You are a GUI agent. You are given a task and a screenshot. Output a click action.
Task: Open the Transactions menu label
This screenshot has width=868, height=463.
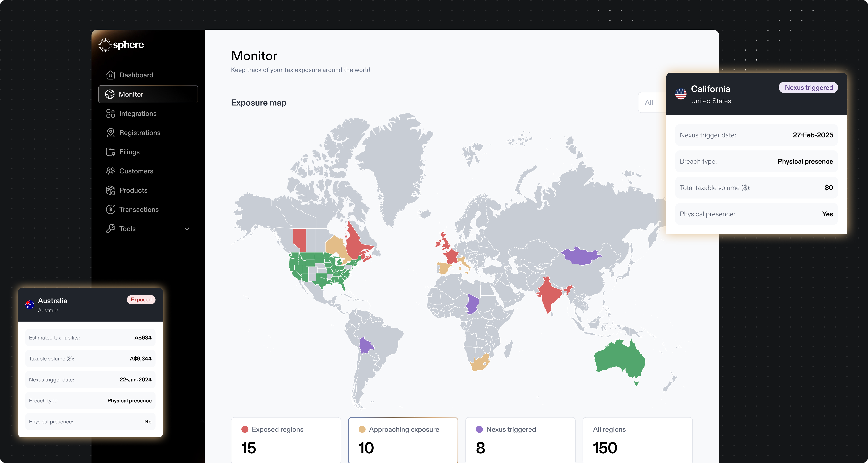139,210
